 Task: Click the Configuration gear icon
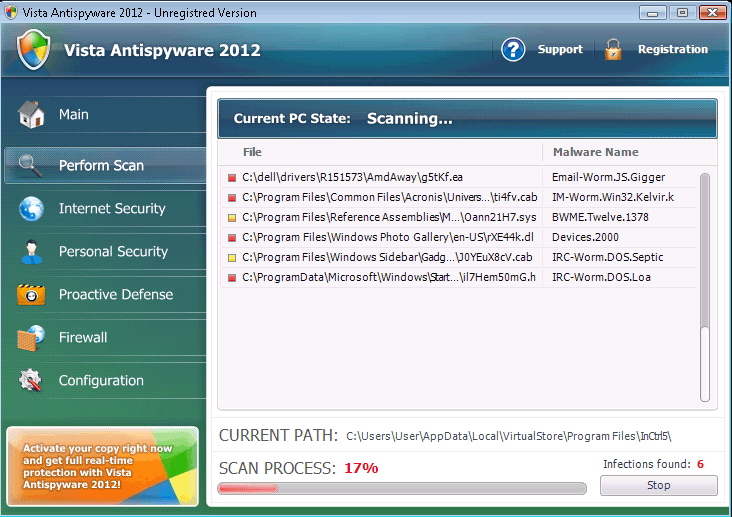pos(31,380)
